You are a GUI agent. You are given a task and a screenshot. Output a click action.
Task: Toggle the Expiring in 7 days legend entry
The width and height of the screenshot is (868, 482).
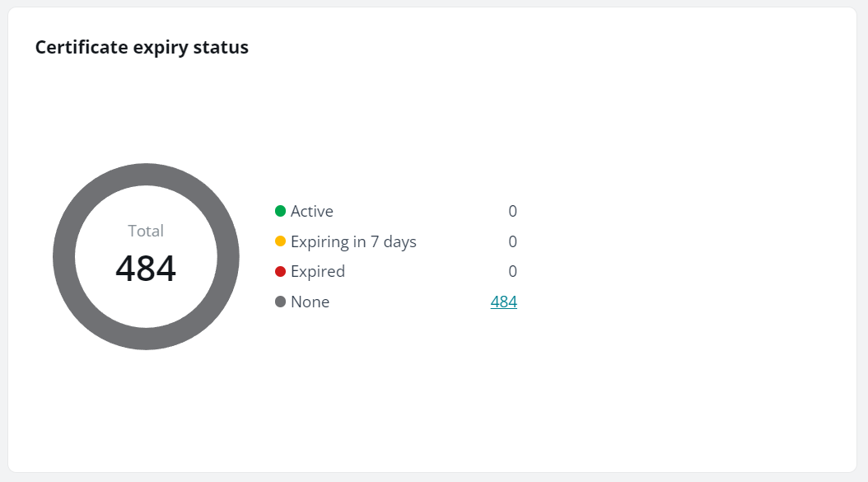tap(354, 241)
